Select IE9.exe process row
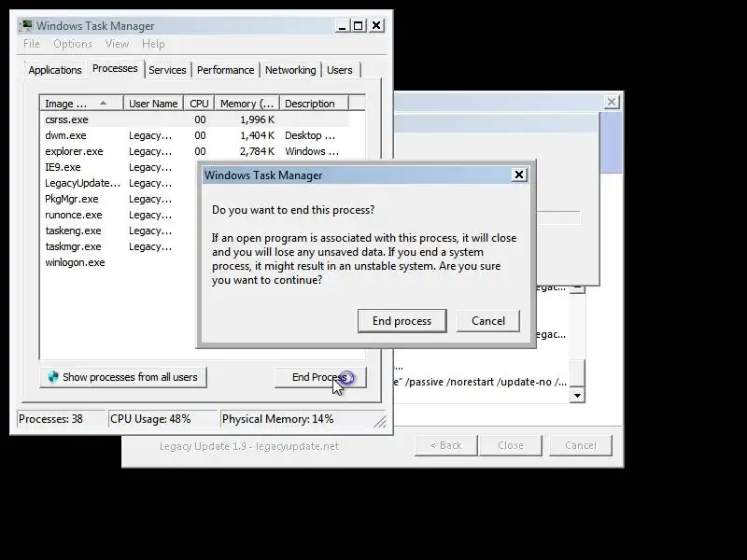The height and width of the screenshot is (560, 747). click(x=119, y=167)
